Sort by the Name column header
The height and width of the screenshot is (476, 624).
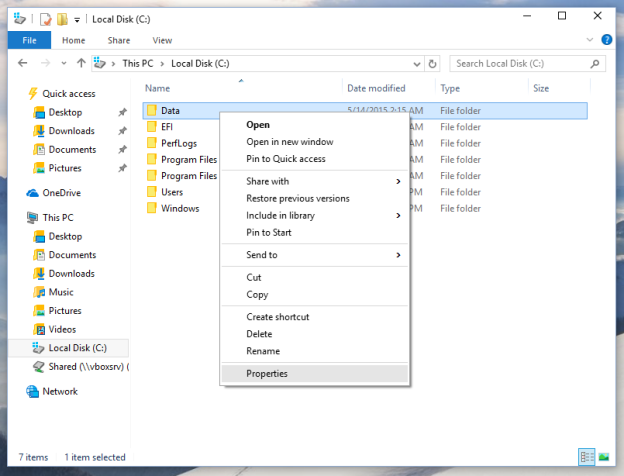[x=158, y=88]
